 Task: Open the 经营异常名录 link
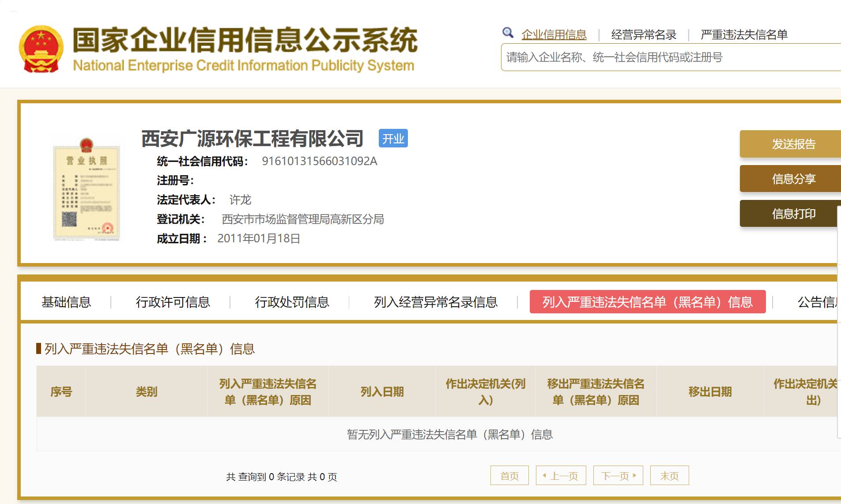tap(644, 34)
